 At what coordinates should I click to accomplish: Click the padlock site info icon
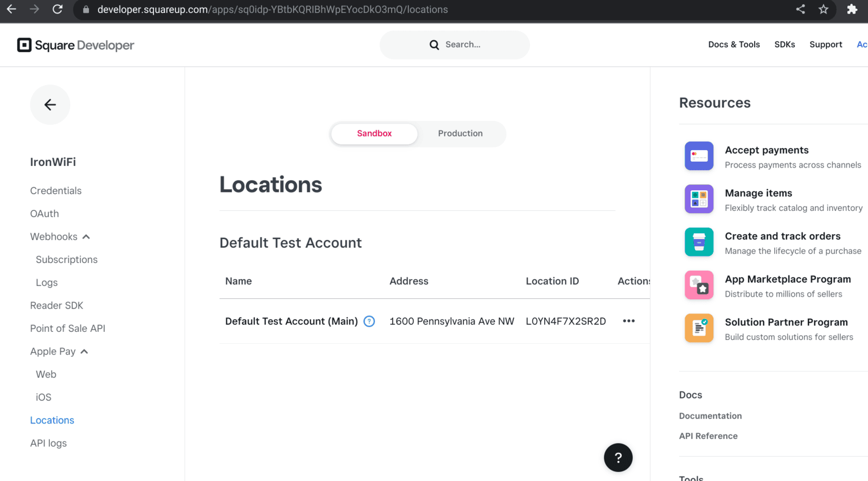(86, 10)
